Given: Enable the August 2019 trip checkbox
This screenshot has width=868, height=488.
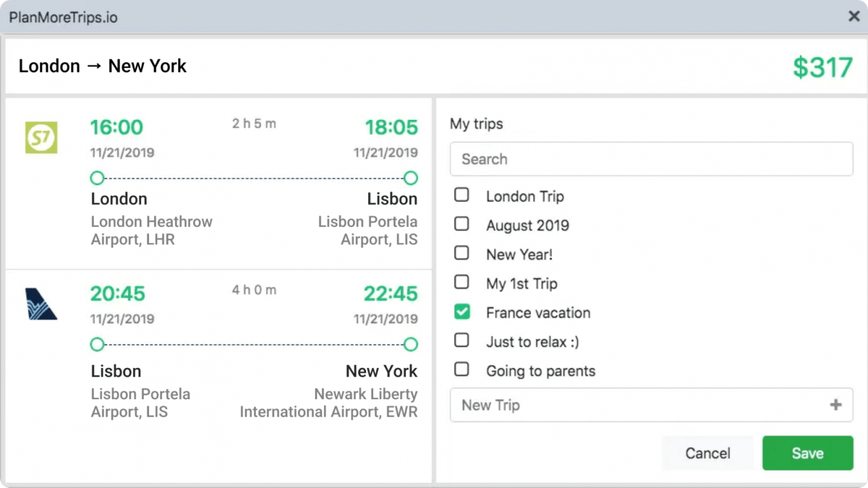Looking at the screenshot, I should (x=462, y=224).
